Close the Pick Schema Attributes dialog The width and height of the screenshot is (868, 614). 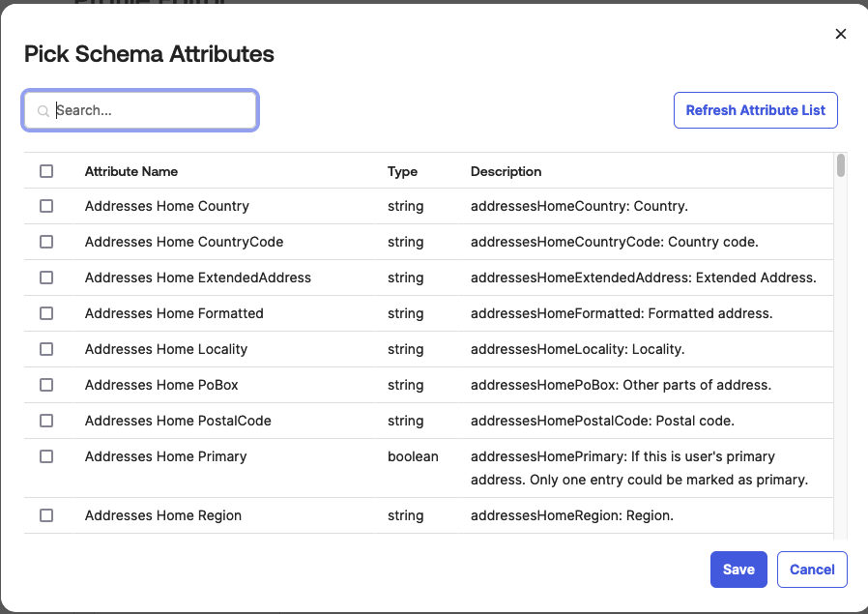(840, 34)
